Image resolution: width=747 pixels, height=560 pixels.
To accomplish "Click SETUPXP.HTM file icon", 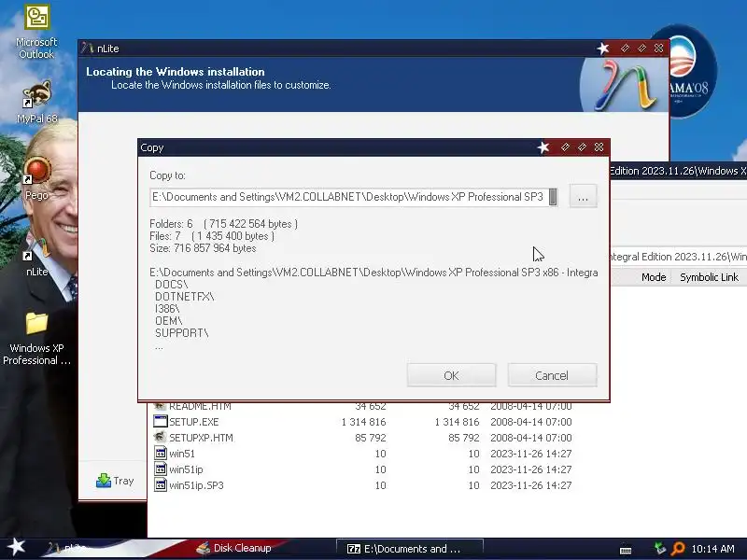I will (x=161, y=437).
